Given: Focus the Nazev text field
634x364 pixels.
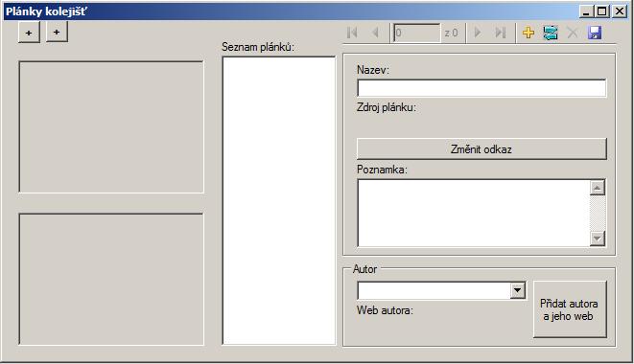Looking at the screenshot, I should pos(481,88).
